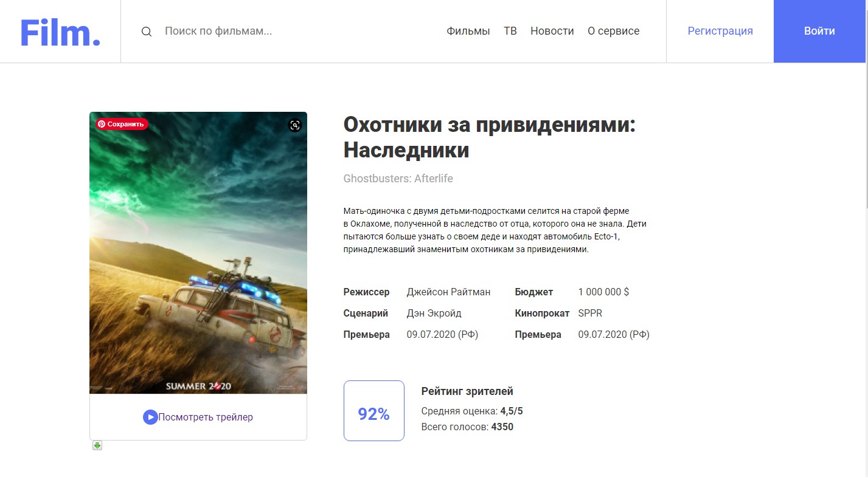Click the title Охотники за привидениями: Наследники
This screenshot has width=868, height=477.
pos(490,137)
